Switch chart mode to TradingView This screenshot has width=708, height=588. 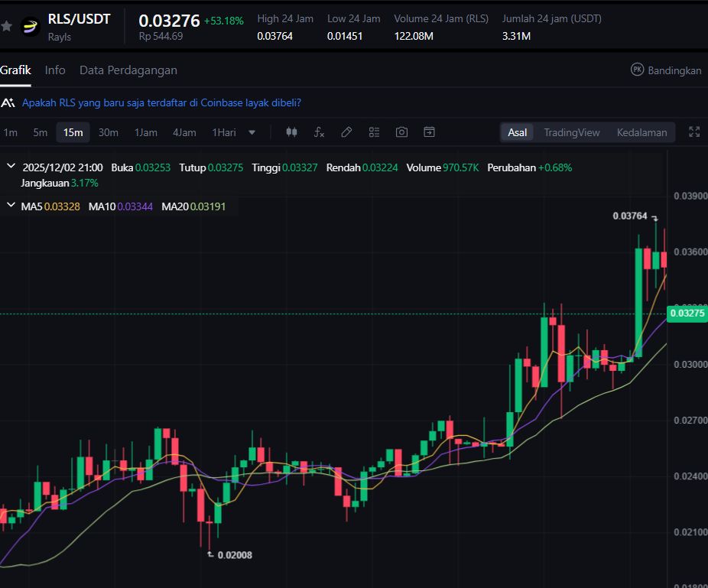(571, 132)
